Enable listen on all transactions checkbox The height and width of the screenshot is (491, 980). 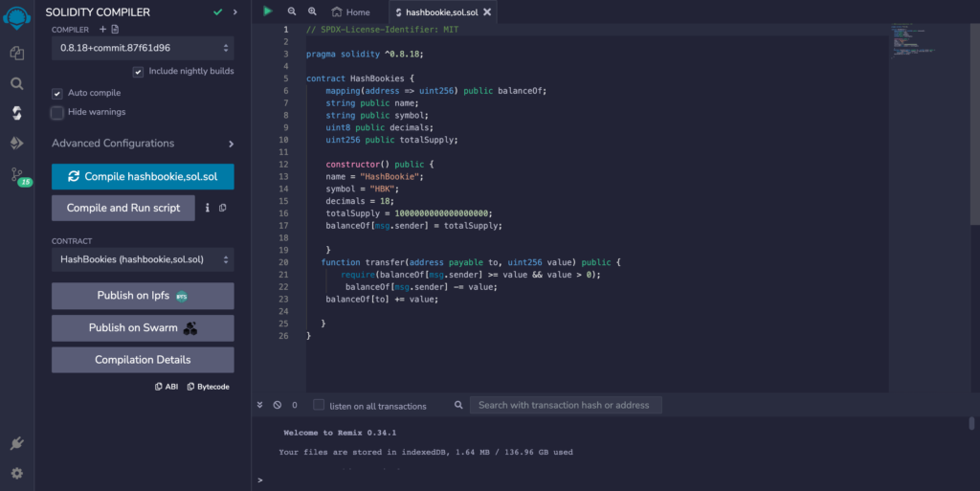(x=319, y=405)
